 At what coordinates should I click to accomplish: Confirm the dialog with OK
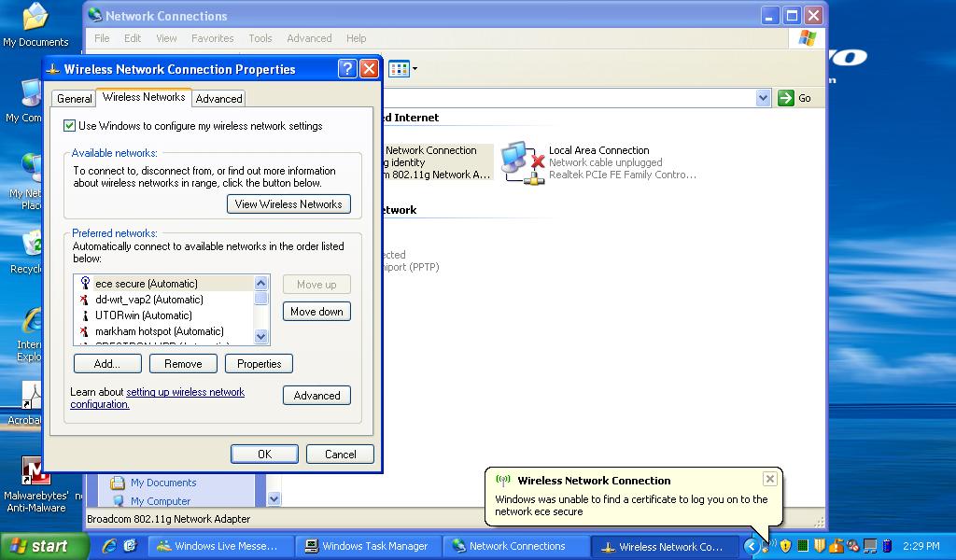tap(264, 454)
